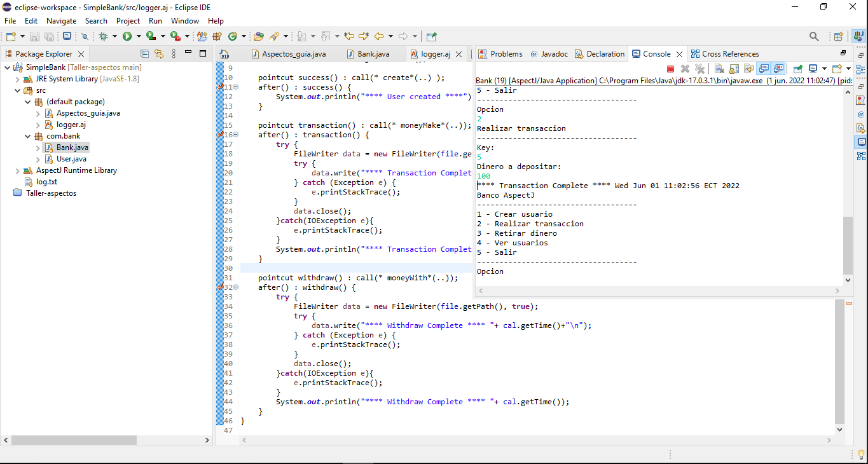The width and height of the screenshot is (868, 464).
Task: Toggle Scroll Lock in Console toolbar
Action: (734, 69)
